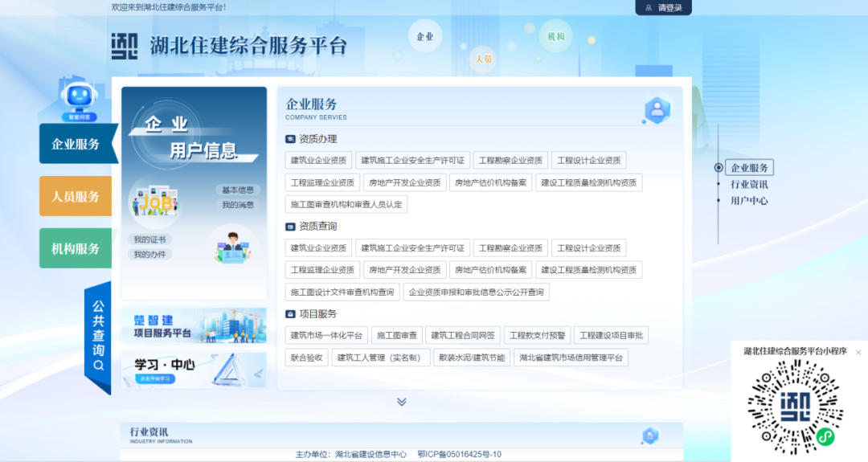
Task: Click the 楚智建 项目服务平台 banner
Action: pos(193,325)
